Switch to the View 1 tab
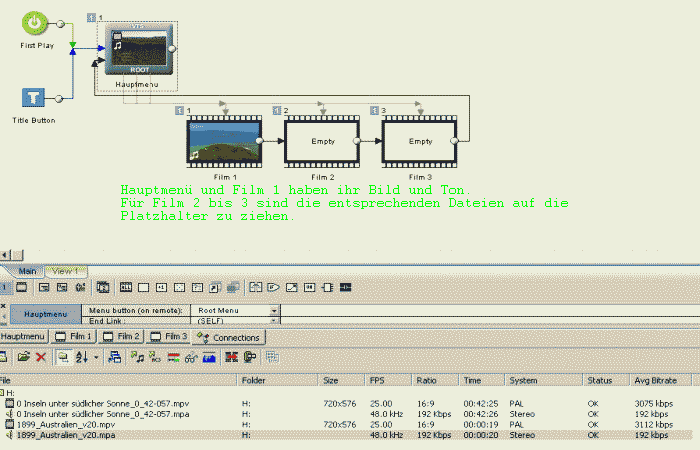700x450 pixels. click(x=65, y=271)
